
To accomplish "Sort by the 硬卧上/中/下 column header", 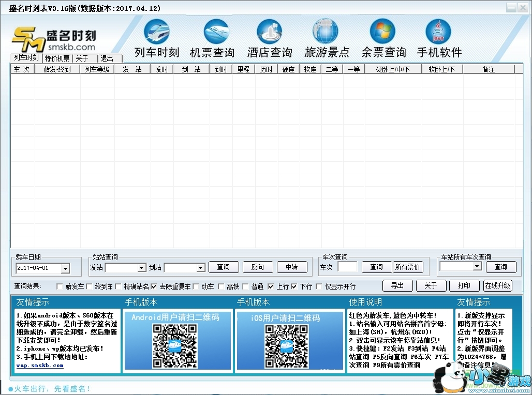I will click(x=393, y=69).
